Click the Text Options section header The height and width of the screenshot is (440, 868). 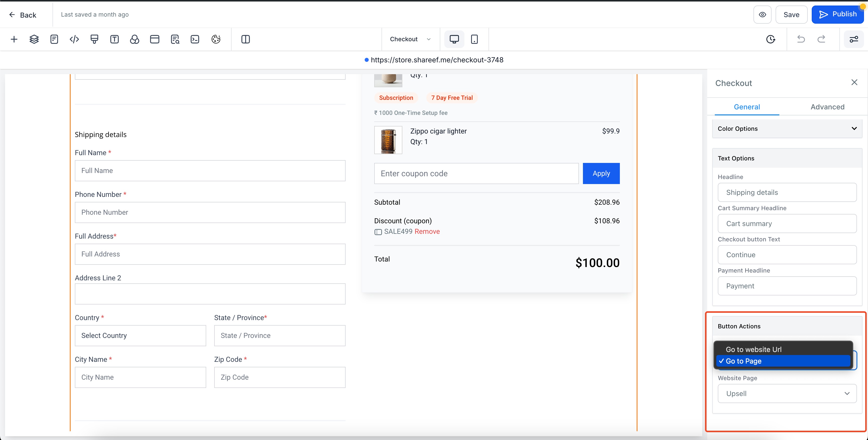(x=787, y=158)
